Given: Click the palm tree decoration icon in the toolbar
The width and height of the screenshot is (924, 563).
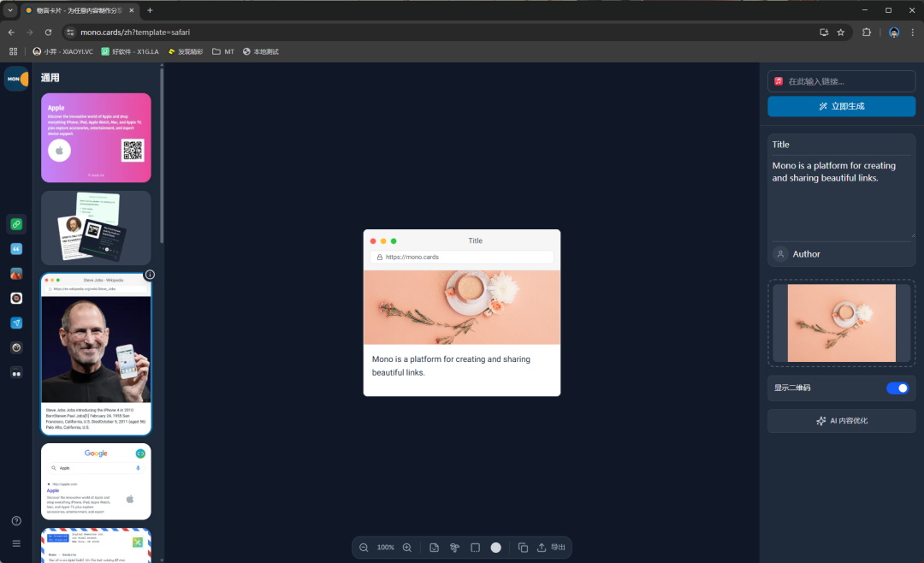Looking at the screenshot, I should click(x=455, y=548).
